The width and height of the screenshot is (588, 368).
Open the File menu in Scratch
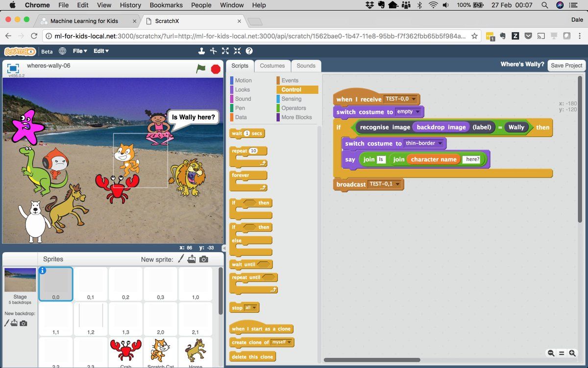[80, 51]
